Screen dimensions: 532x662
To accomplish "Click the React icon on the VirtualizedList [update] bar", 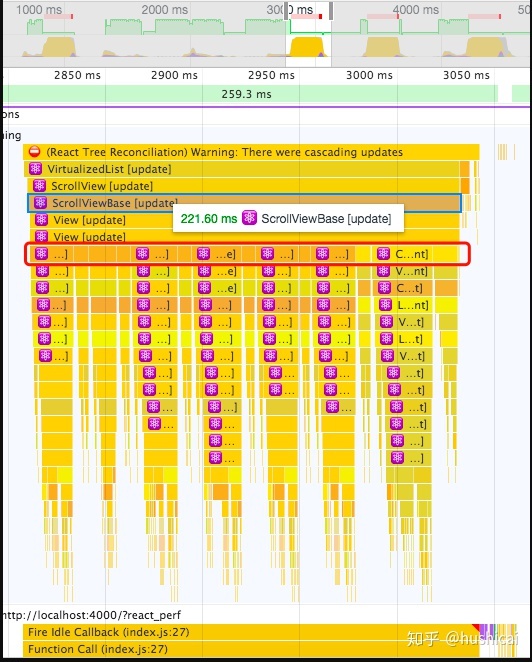I will click(35, 169).
